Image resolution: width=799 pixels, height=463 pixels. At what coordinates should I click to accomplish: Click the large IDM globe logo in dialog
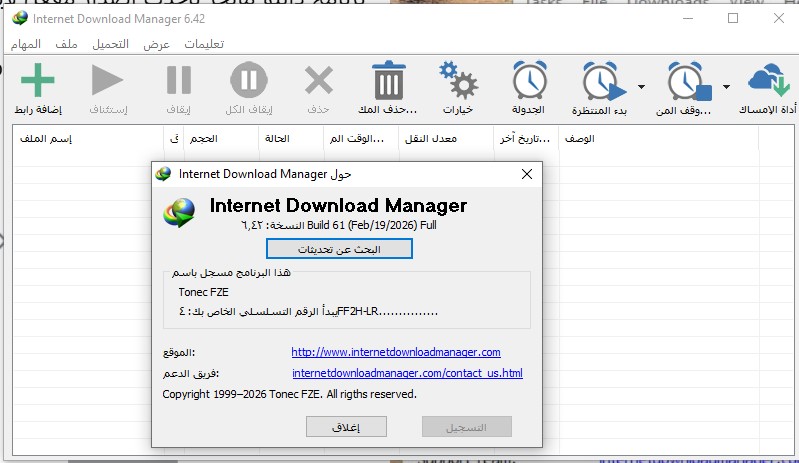point(179,212)
